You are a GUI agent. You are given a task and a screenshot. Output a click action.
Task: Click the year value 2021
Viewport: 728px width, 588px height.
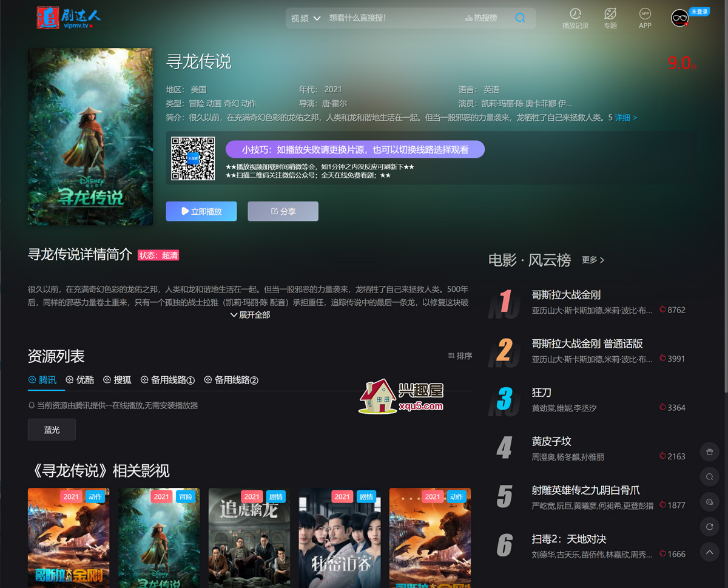[332, 89]
